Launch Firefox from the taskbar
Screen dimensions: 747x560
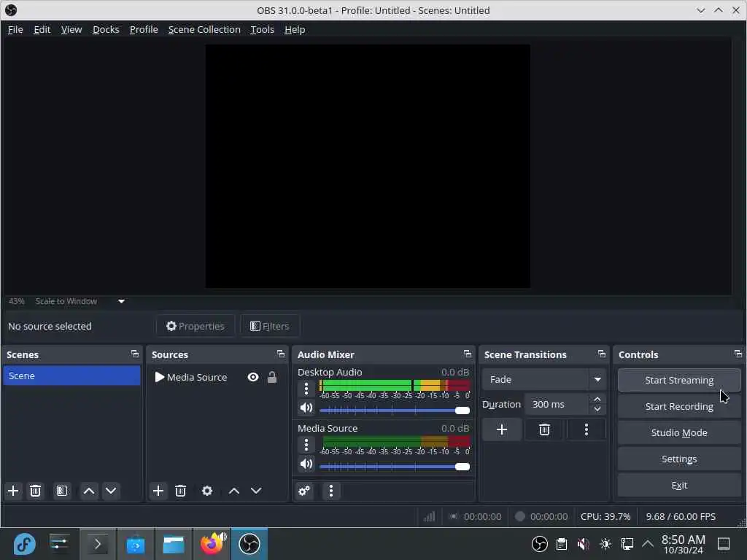pos(212,543)
